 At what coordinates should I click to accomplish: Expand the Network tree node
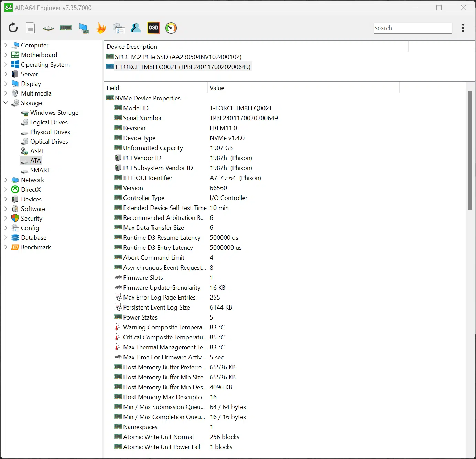click(x=6, y=180)
